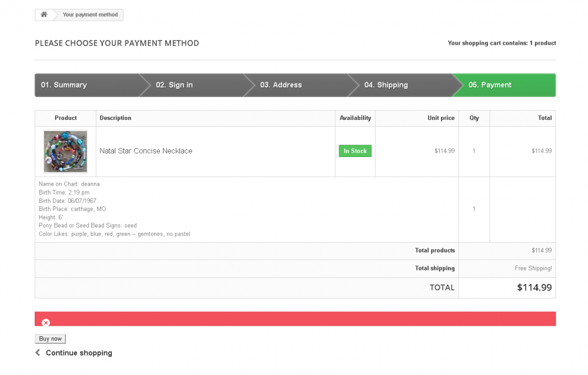Screen dimensions: 588x375
Task: Click the Unit price column header
Action: [440, 118]
